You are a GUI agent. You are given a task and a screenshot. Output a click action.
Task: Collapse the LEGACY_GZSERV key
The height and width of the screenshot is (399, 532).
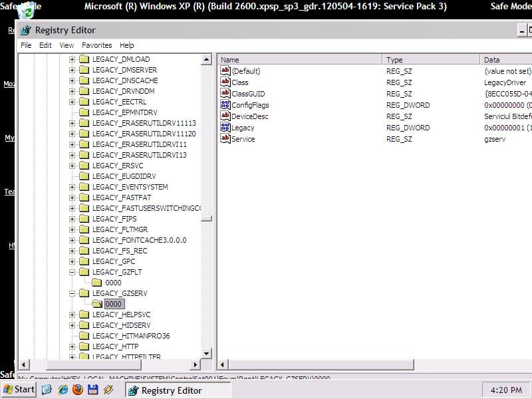point(72,293)
